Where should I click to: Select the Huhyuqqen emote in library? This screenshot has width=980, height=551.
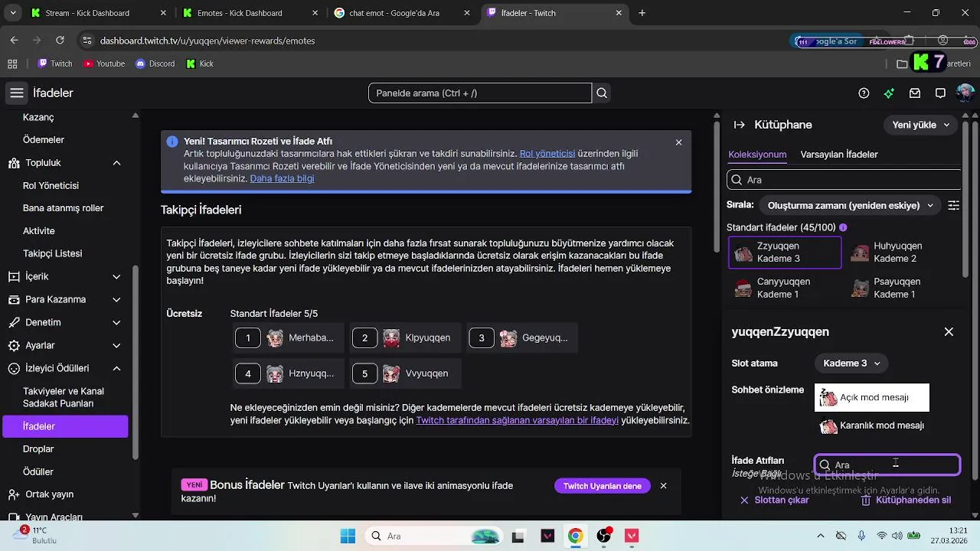pos(902,253)
